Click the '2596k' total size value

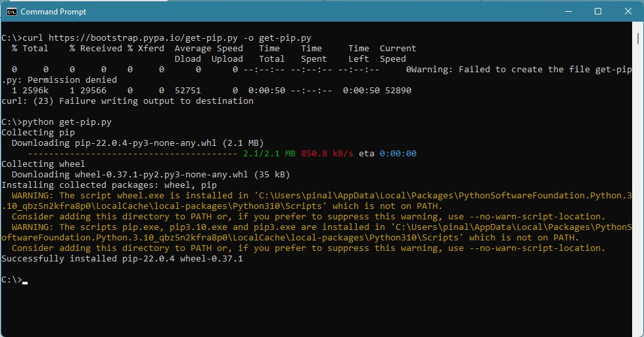point(35,90)
